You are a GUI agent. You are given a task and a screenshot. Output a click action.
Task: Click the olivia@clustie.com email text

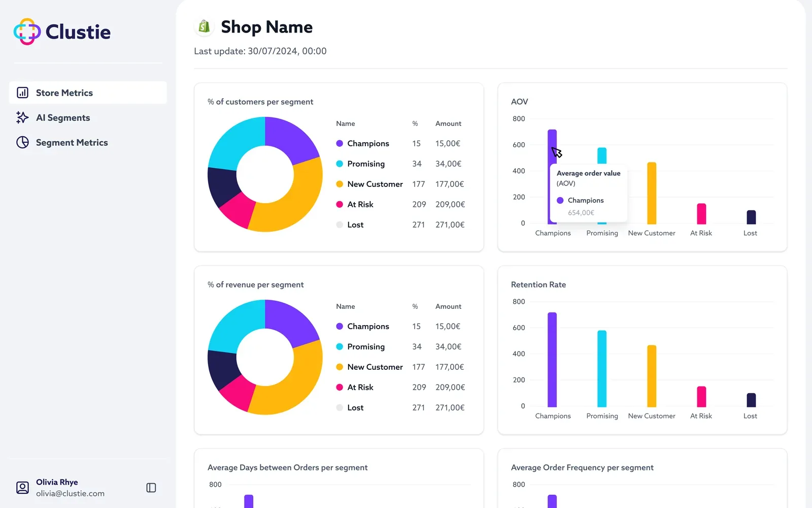click(x=70, y=493)
